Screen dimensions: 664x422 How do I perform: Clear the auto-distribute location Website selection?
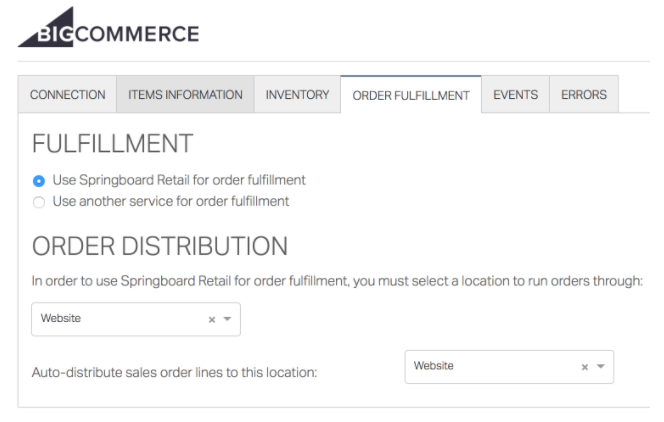(x=585, y=367)
